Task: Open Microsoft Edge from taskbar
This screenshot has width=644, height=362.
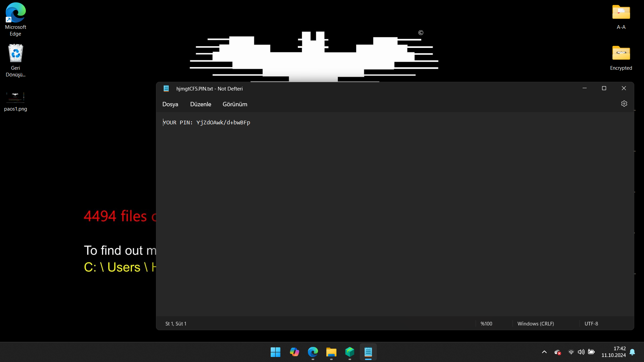Action: click(x=313, y=352)
